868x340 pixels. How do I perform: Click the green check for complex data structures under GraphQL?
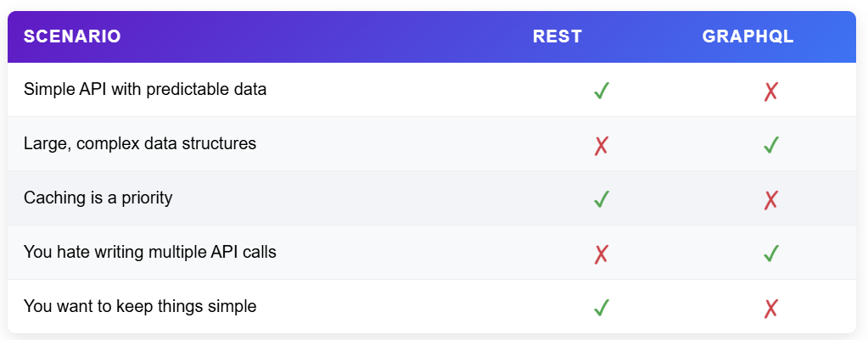tap(770, 145)
